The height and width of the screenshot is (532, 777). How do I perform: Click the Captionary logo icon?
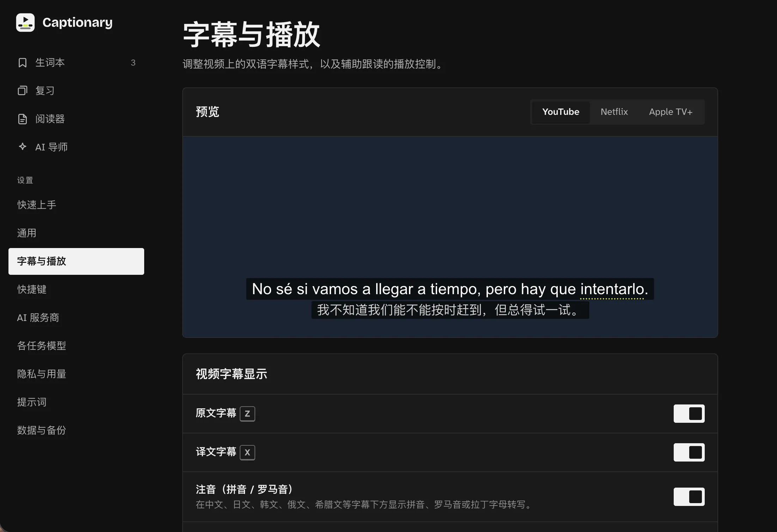pyautogui.click(x=25, y=23)
